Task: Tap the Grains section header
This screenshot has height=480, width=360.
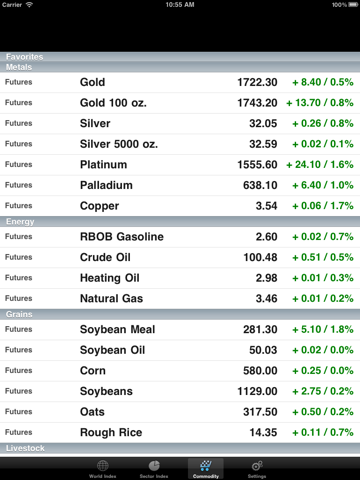Action: pyautogui.click(x=180, y=314)
